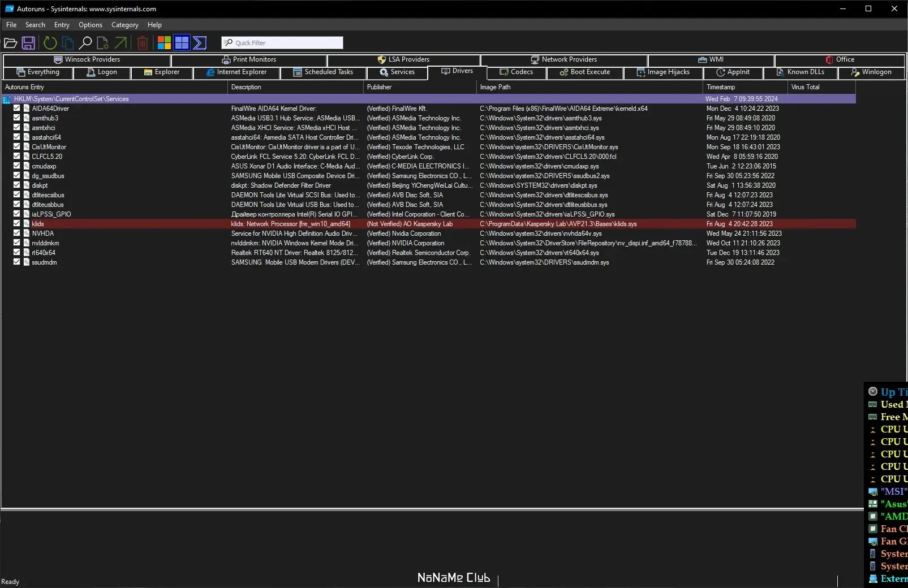
Task: Sort by the Timestamp column header
Action: (745, 87)
